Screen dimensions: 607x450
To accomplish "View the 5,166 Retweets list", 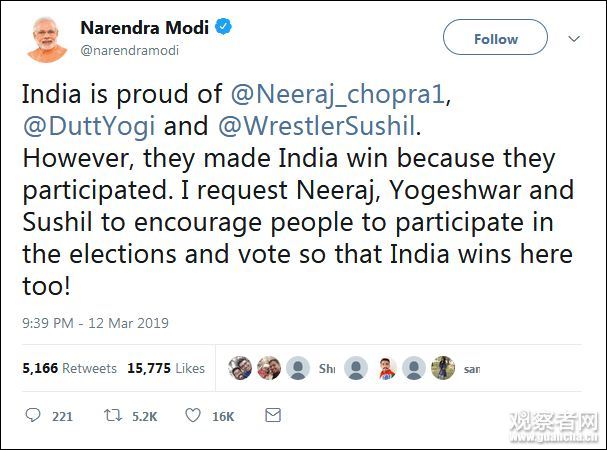I will click(69, 368).
